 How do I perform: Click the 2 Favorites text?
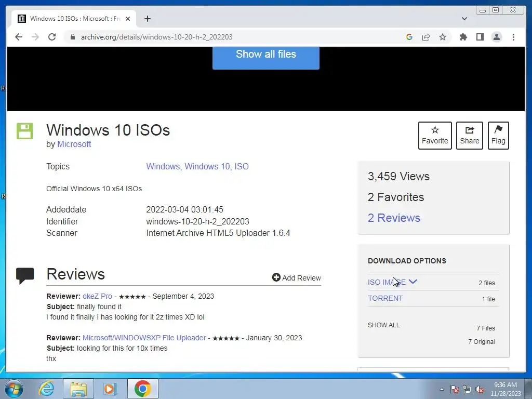(396, 197)
